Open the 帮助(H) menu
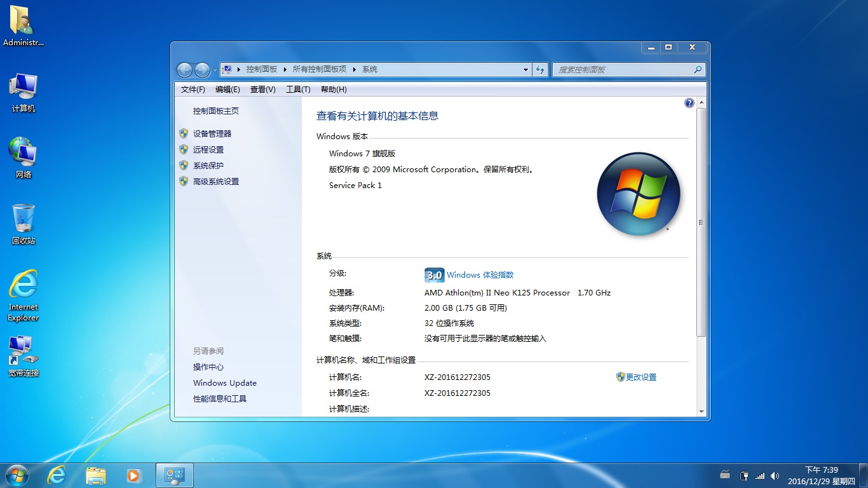This screenshot has width=868, height=488. point(334,90)
